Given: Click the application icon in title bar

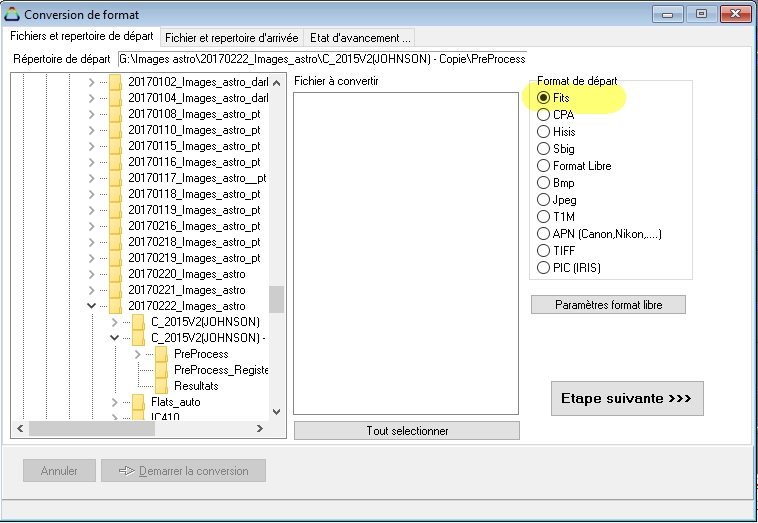Looking at the screenshot, I should pos(12,15).
